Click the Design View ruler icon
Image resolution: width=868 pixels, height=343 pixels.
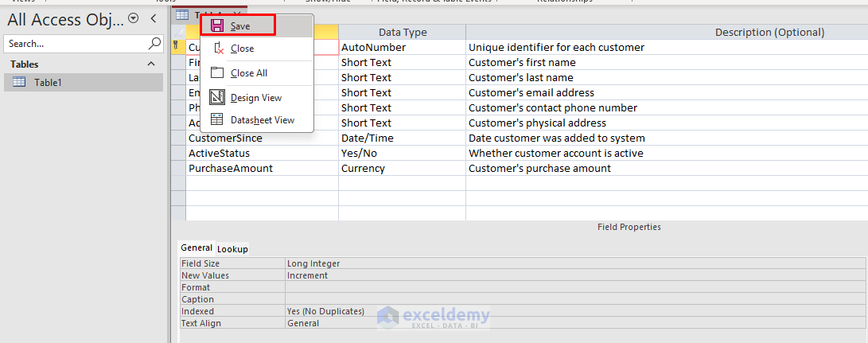pos(217,98)
